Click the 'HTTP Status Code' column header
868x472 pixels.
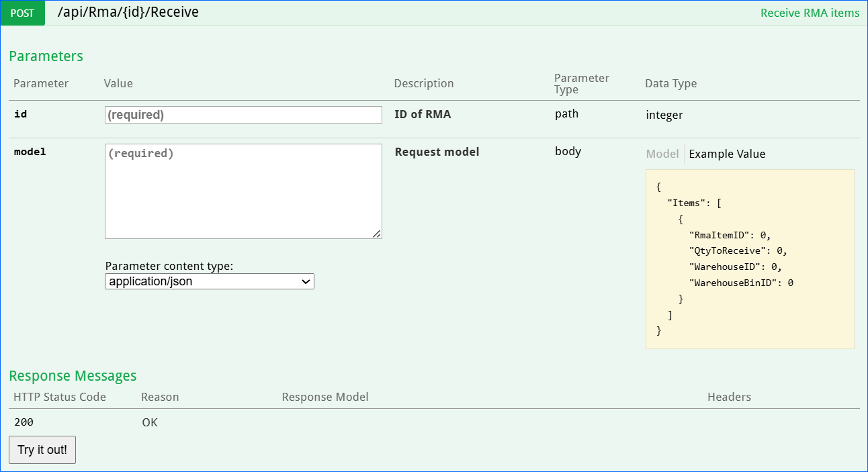pos(60,397)
